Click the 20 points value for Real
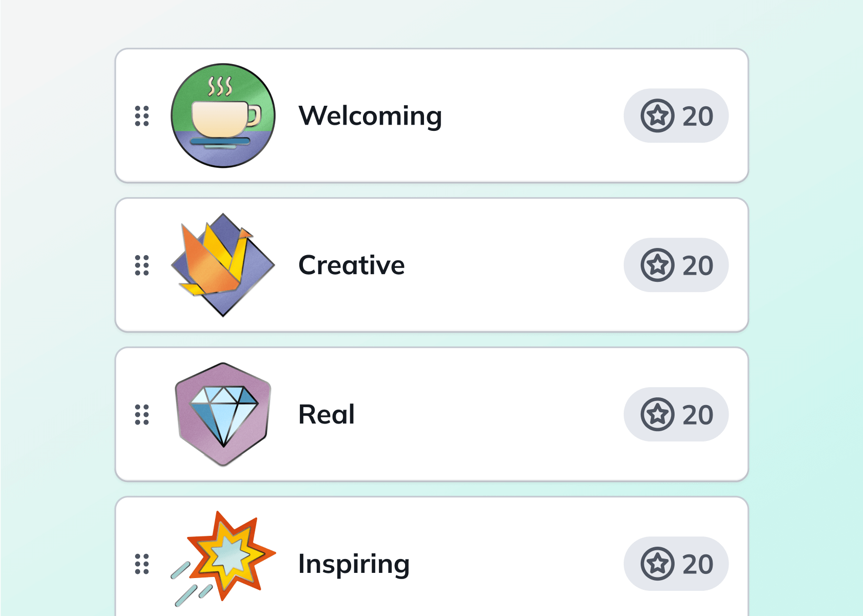The image size is (863, 616). 697,415
